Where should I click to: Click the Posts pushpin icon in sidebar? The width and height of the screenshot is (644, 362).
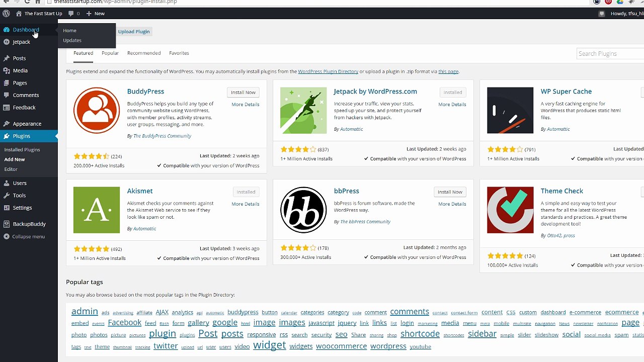(7, 58)
